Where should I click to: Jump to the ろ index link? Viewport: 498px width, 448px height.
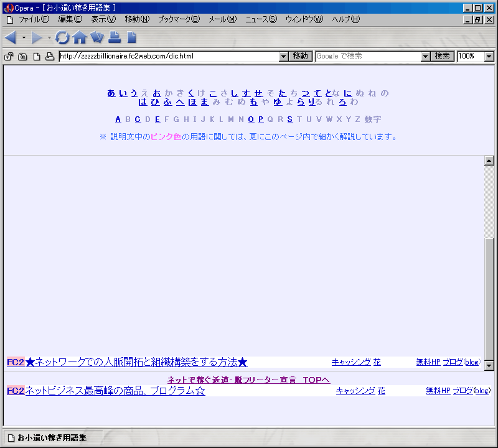[342, 102]
